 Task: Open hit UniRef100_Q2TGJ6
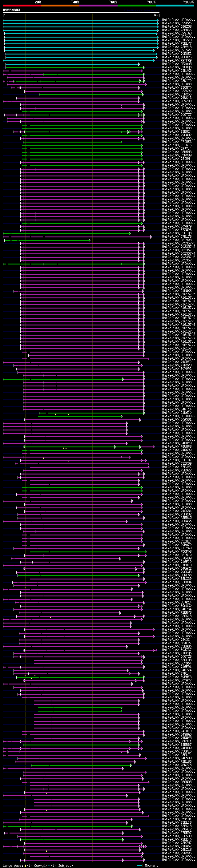pyautogui.click(x=177, y=145)
